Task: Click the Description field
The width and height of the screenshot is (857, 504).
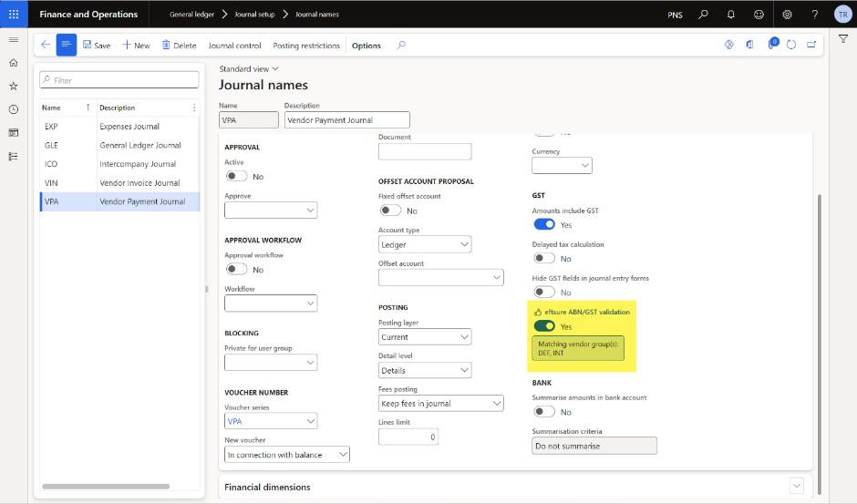Action: (347, 119)
